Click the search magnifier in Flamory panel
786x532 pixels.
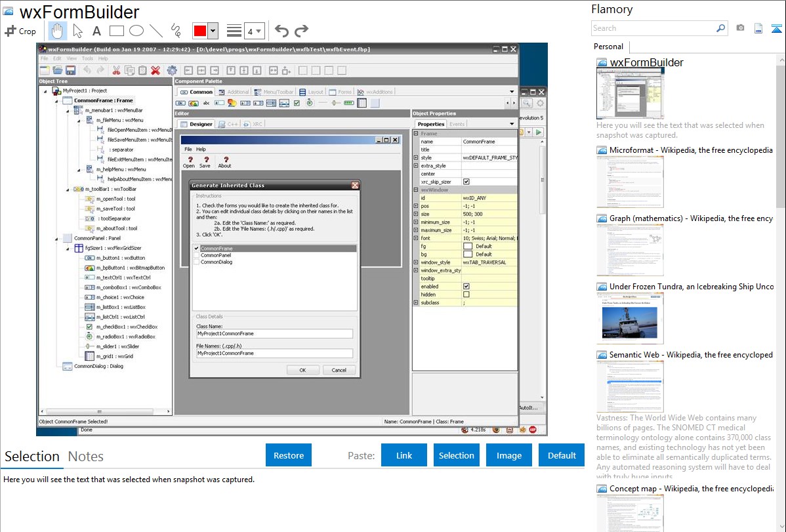(720, 28)
